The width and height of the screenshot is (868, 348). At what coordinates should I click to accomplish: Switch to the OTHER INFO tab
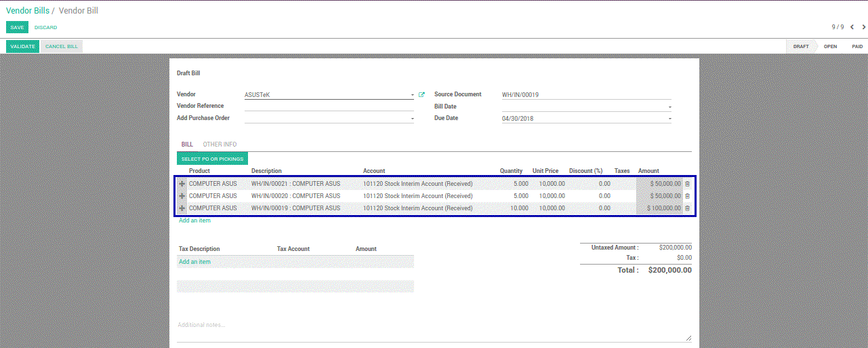tap(220, 144)
